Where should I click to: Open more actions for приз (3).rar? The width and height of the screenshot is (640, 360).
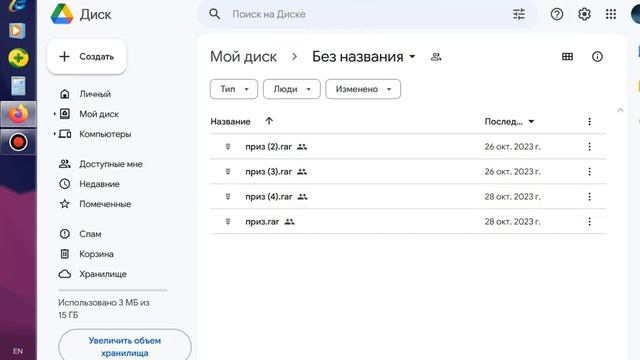click(589, 171)
